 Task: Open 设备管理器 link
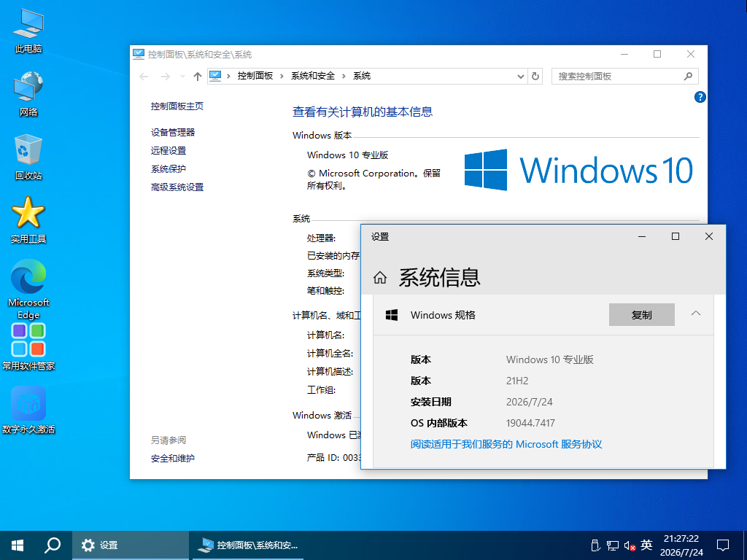173,133
